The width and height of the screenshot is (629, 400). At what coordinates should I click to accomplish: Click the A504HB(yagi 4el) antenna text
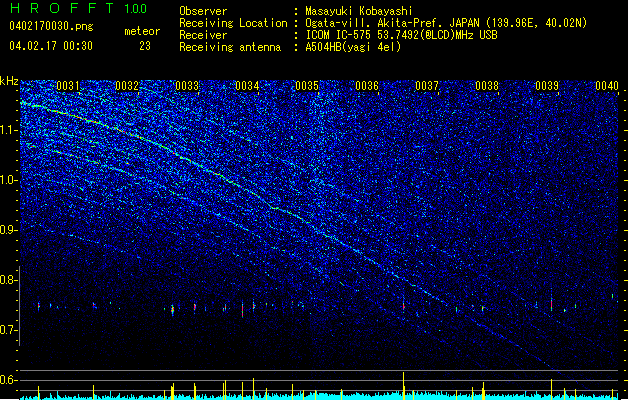pyautogui.click(x=353, y=47)
